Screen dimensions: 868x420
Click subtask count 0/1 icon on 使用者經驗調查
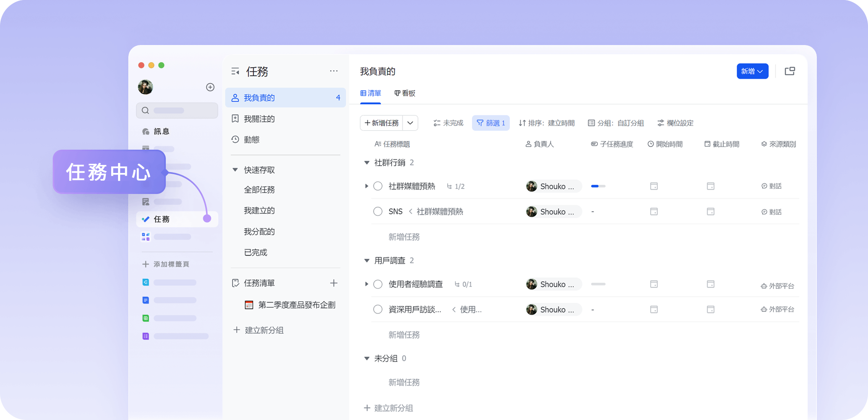tap(463, 284)
